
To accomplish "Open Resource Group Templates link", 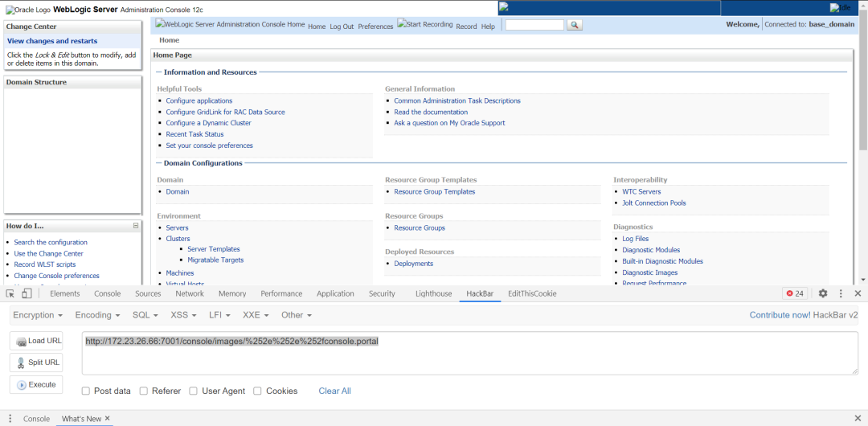I will point(435,191).
